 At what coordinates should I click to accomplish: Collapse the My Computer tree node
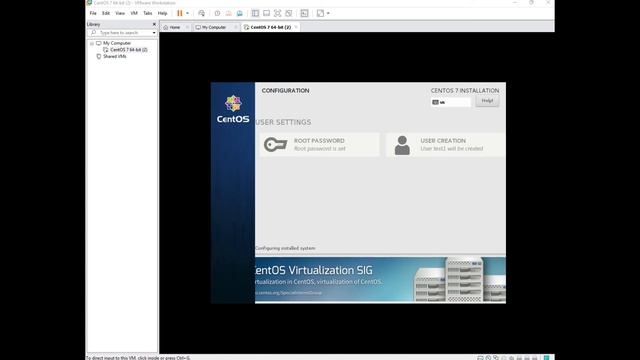[x=92, y=43]
